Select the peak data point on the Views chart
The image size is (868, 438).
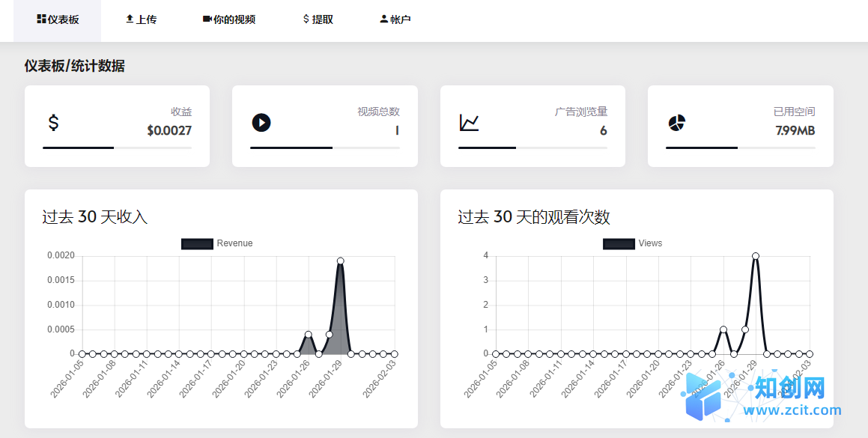click(756, 255)
